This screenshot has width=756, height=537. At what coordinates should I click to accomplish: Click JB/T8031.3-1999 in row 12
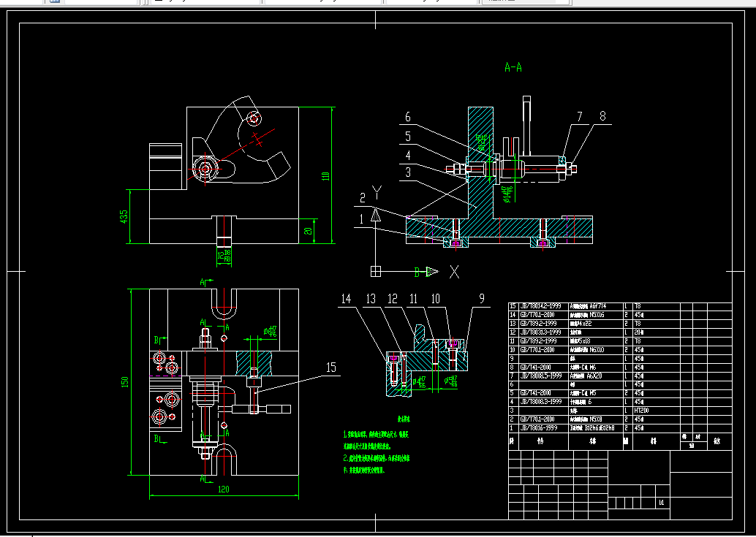tap(540, 332)
